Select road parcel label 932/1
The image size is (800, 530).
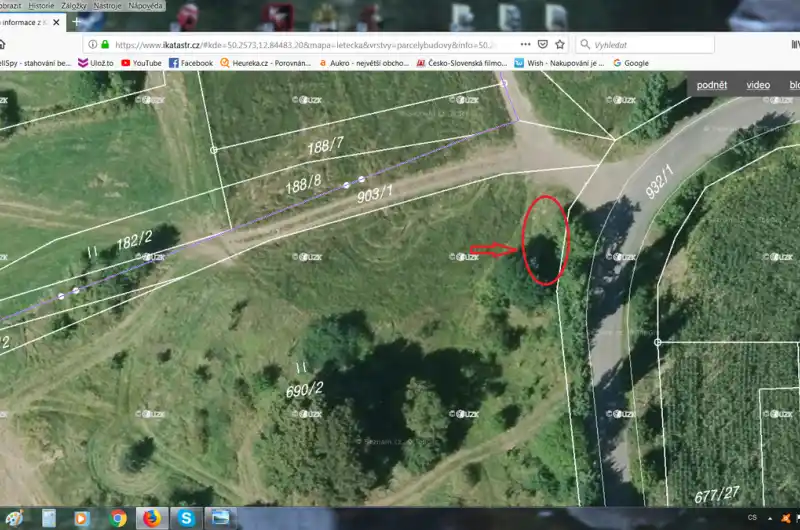point(659,182)
